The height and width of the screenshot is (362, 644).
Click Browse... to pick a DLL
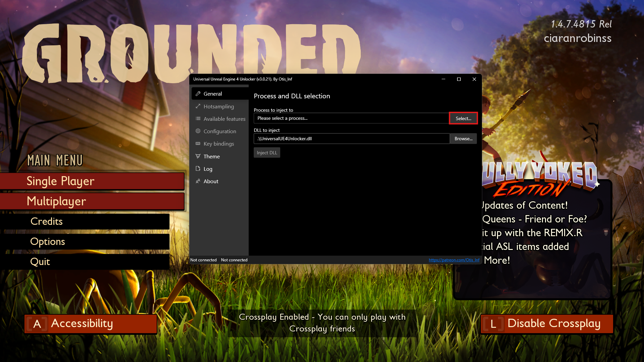[463, 139]
